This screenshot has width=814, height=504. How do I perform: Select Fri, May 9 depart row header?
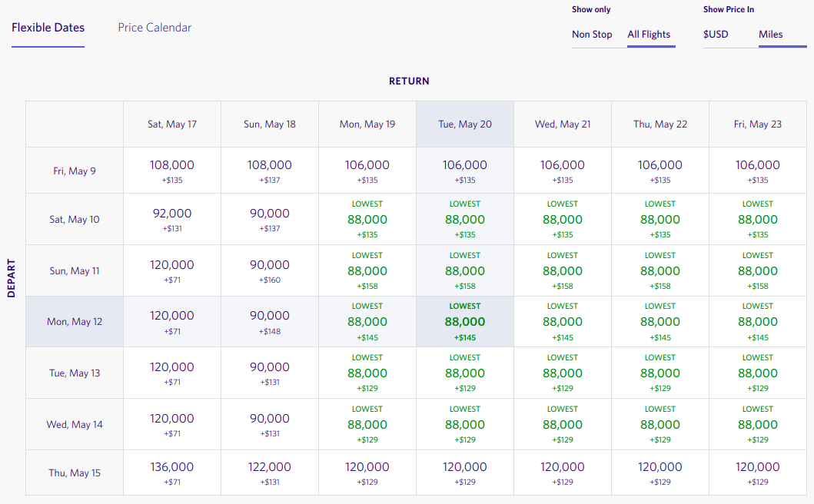pos(75,171)
